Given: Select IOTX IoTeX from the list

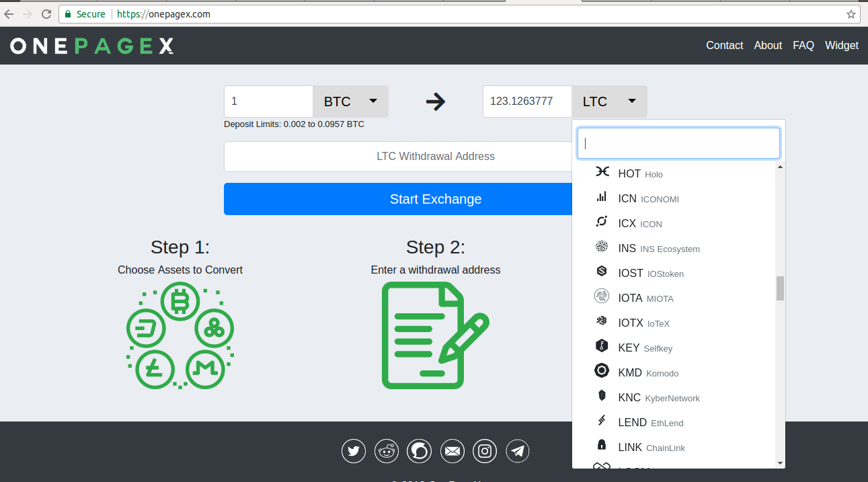Looking at the screenshot, I should click(x=674, y=323).
